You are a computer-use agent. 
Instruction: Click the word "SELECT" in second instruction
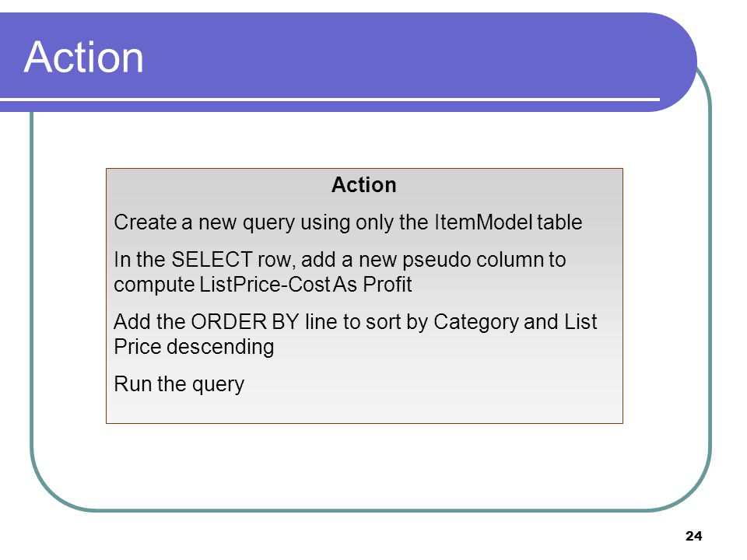[212, 260]
